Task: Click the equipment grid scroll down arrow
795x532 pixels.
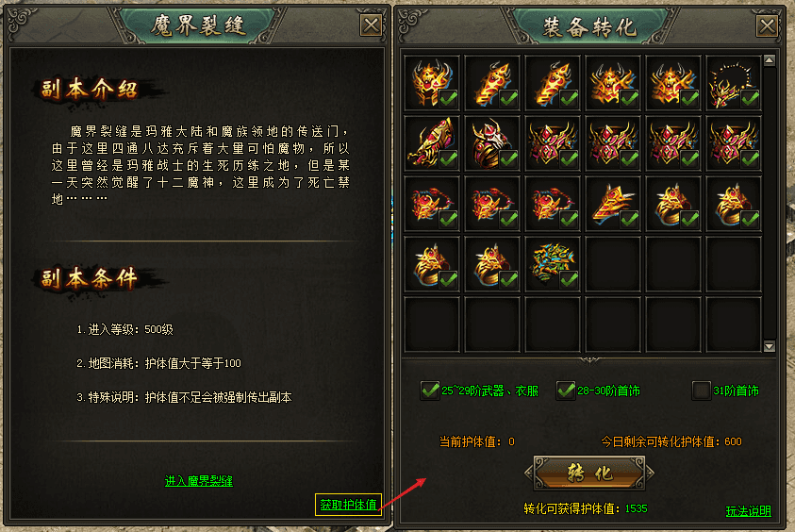Action: 770,346
